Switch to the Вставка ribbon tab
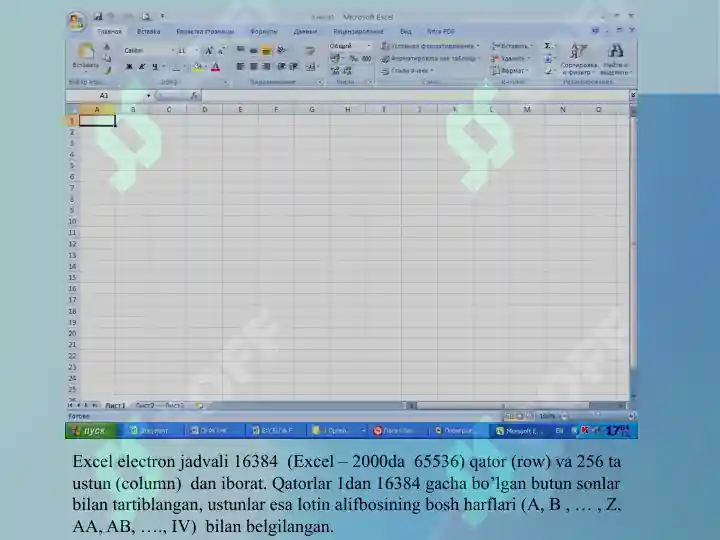The width and height of the screenshot is (720, 540). pyautogui.click(x=148, y=32)
